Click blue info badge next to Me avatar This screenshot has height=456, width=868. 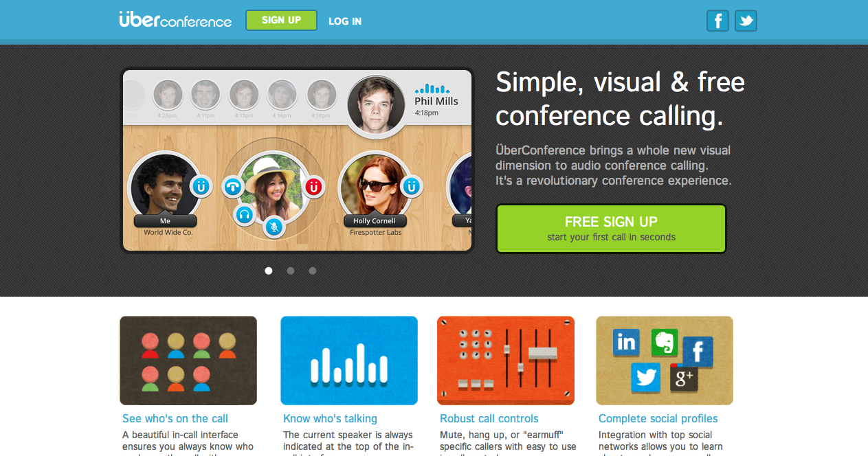pyautogui.click(x=201, y=186)
